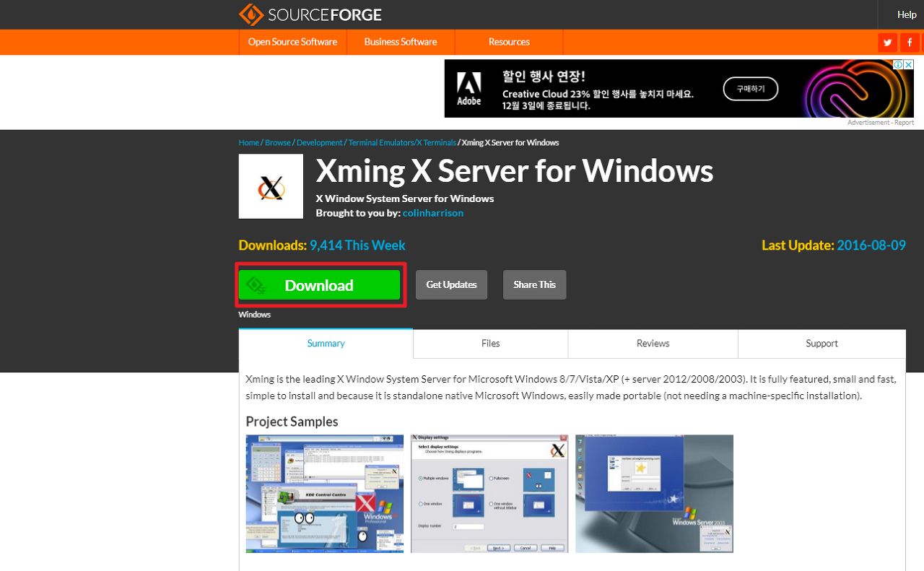Switch to the Support tab
Viewport: 924px width, 571px height.
point(821,344)
